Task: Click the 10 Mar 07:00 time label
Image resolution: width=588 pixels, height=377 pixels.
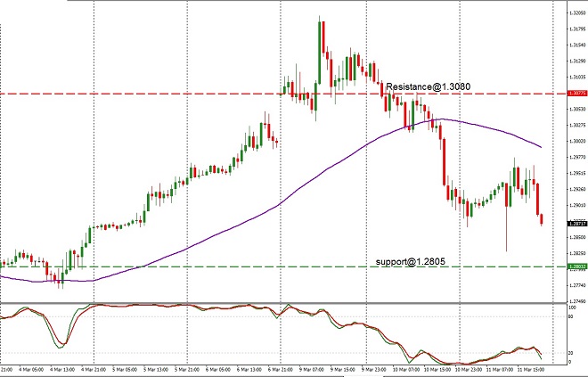Action: pyautogui.click(x=405, y=369)
